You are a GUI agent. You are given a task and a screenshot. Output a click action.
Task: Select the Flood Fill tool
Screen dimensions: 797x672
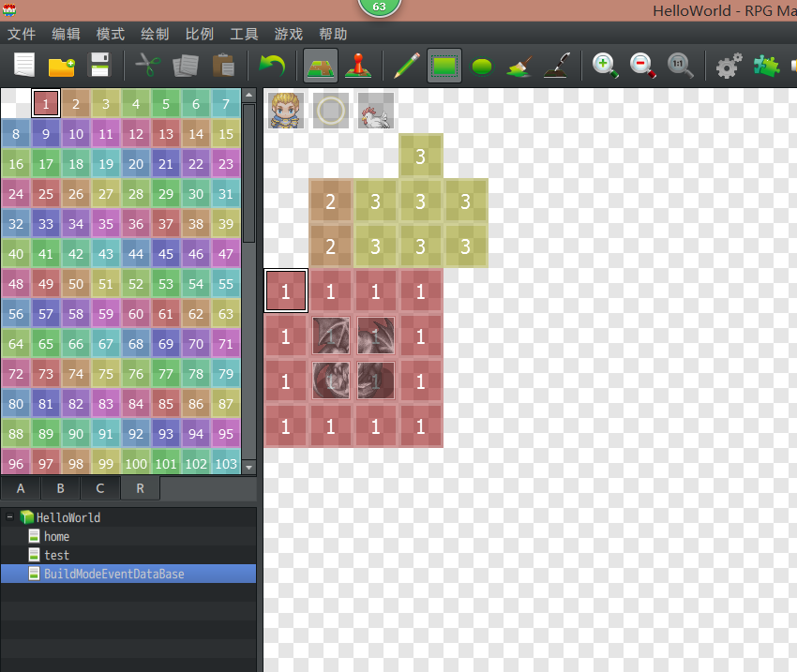coord(519,66)
